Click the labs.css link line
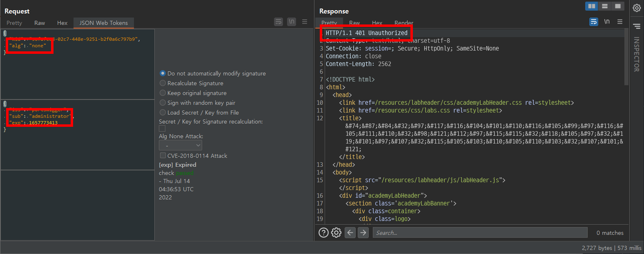 click(x=421, y=110)
